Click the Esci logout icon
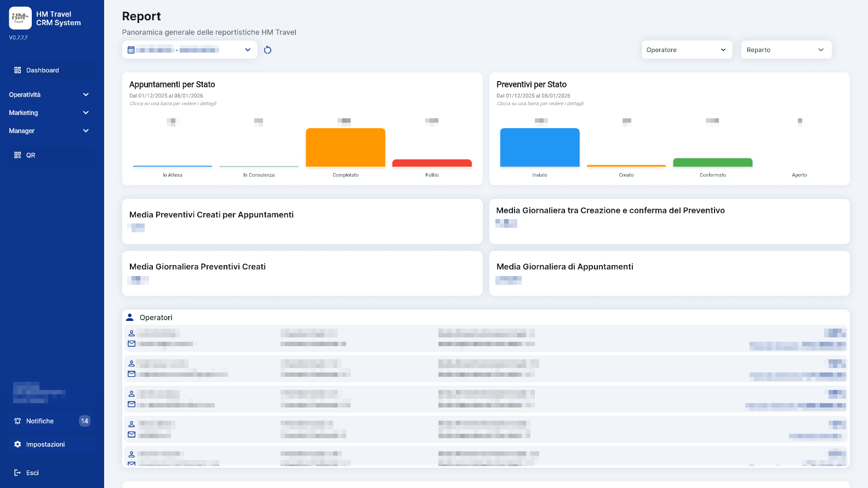868x488 pixels. [18, 473]
